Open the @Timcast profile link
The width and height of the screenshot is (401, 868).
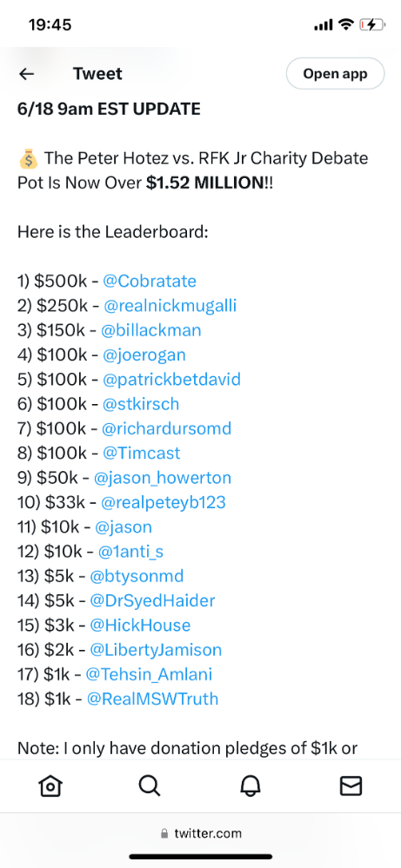[142, 453]
